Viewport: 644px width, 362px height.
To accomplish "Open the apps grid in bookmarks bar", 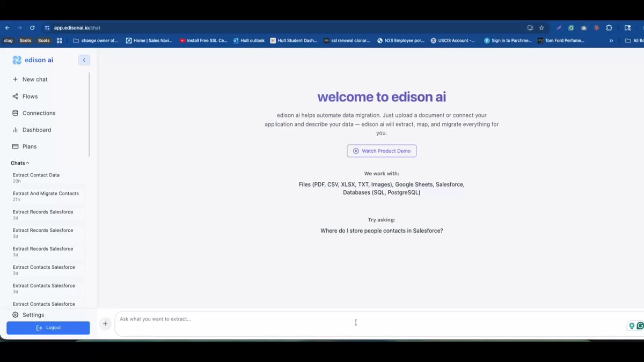I will pyautogui.click(x=59, y=40).
